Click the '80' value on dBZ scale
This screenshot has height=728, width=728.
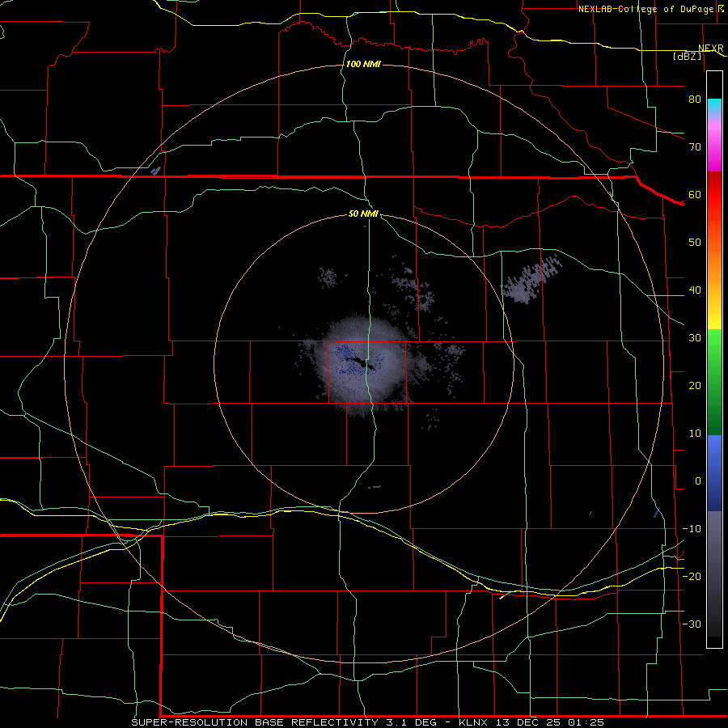695,99
